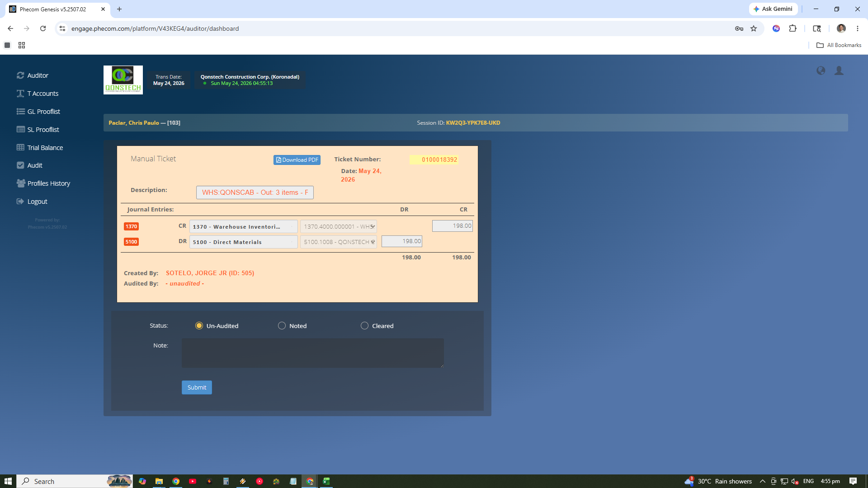Click creator name SOTELO, JORGE JR

click(210, 273)
